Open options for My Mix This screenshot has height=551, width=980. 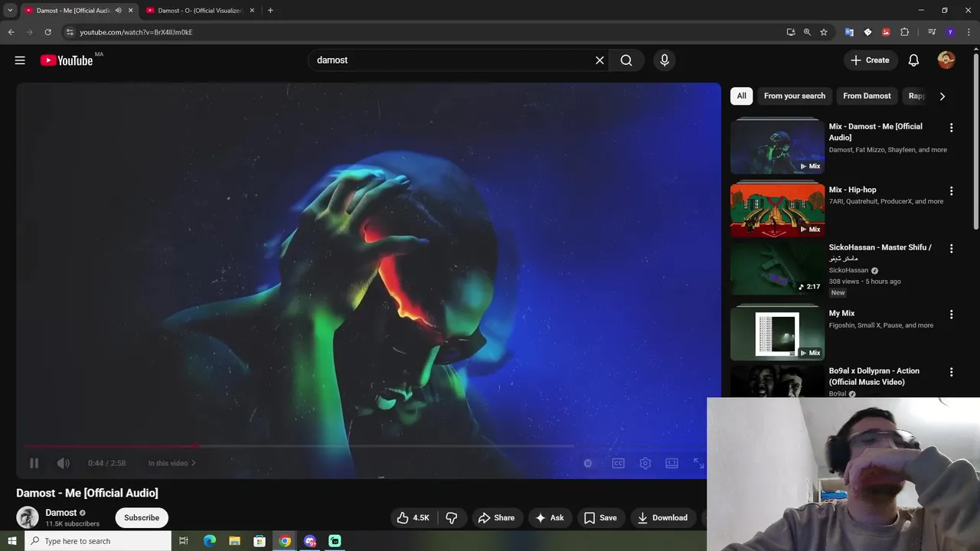951,315
